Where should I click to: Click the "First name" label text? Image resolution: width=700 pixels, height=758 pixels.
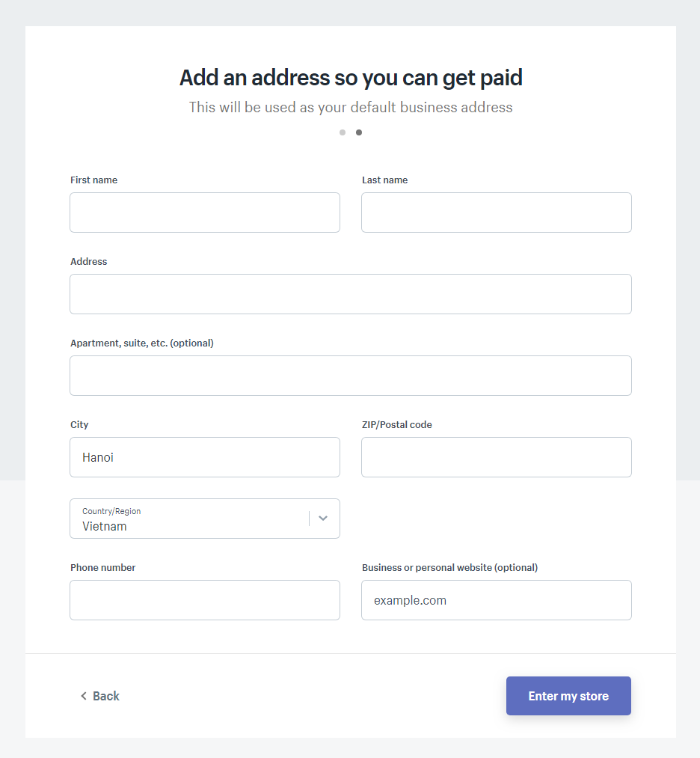coord(94,180)
